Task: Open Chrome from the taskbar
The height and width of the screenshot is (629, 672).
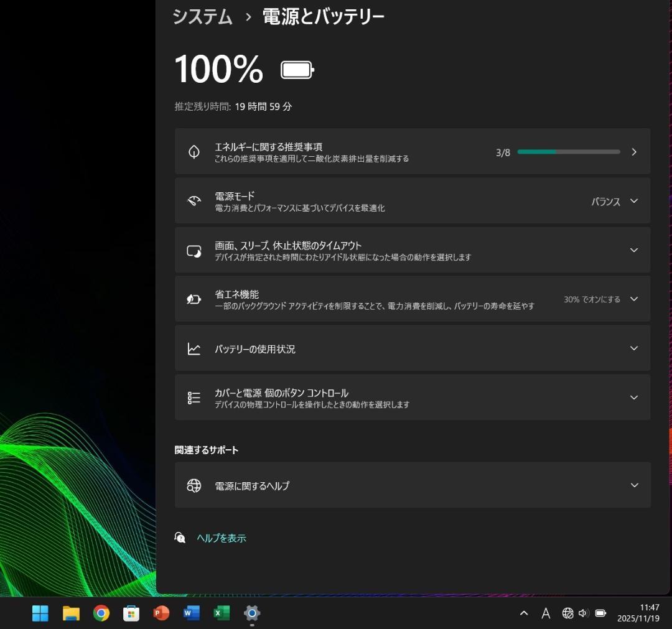Action: [x=100, y=613]
